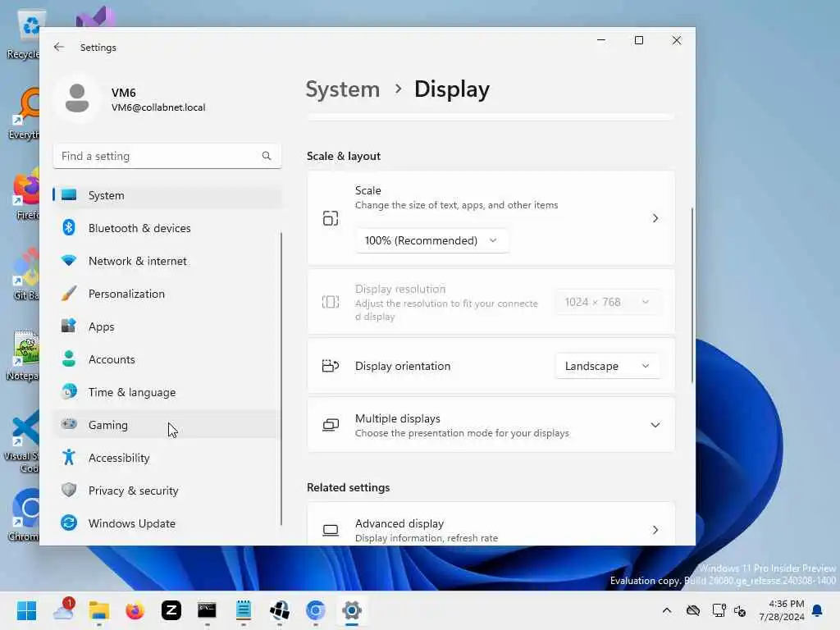Open System in the sidebar

coord(167,195)
